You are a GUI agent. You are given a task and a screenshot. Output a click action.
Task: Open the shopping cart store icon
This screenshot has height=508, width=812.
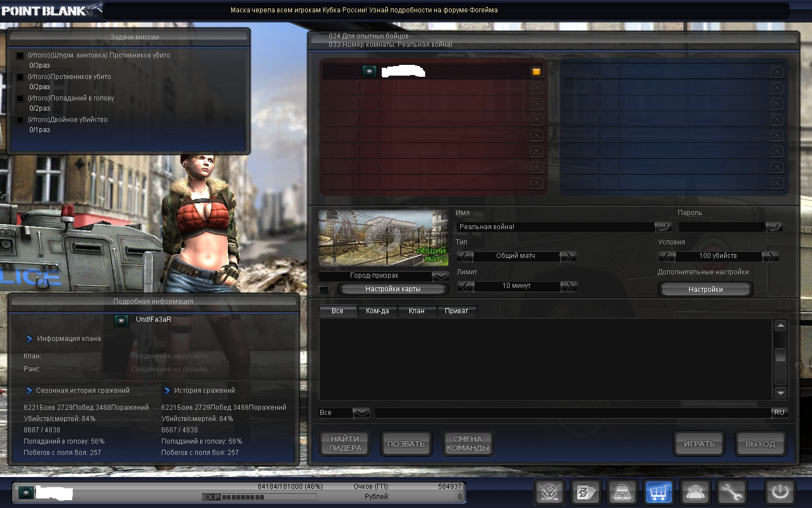click(x=658, y=492)
